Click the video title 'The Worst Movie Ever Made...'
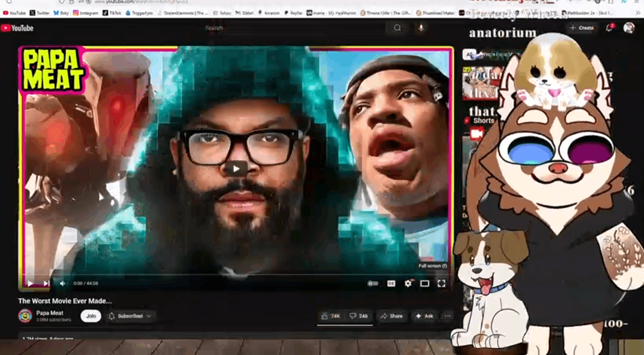 click(x=65, y=301)
